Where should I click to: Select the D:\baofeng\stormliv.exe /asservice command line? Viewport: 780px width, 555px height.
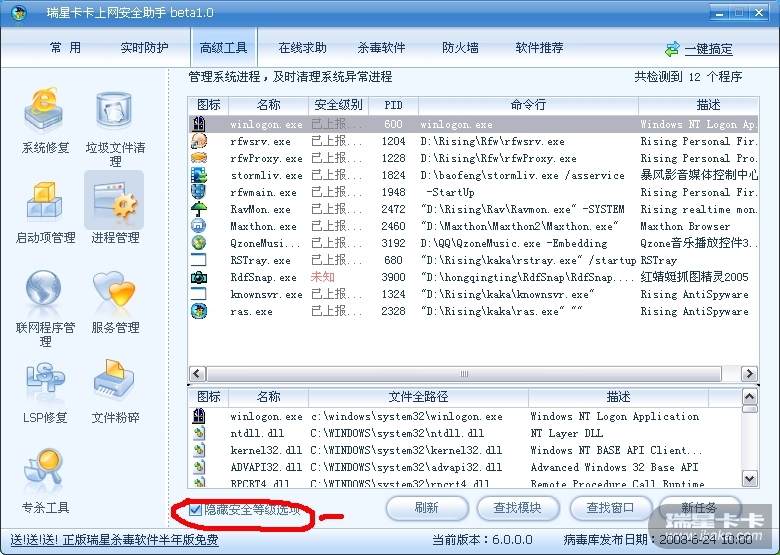(x=522, y=175)
